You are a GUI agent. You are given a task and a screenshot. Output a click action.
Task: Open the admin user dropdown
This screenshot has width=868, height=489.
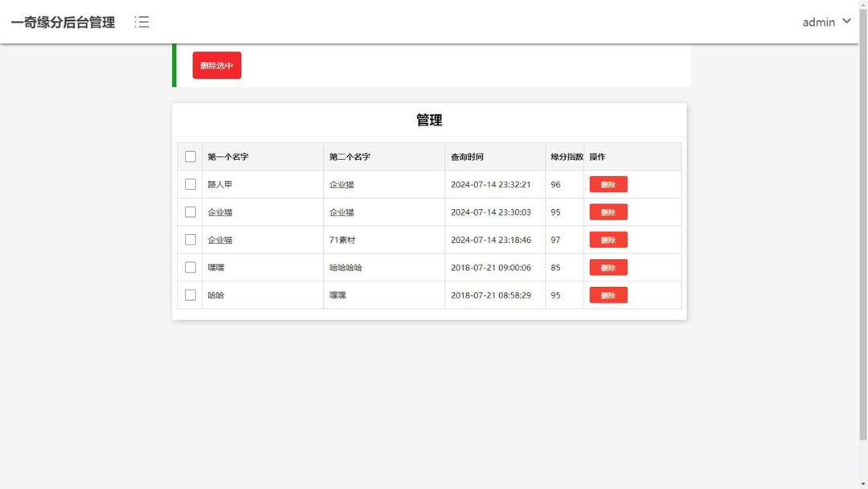826,23
